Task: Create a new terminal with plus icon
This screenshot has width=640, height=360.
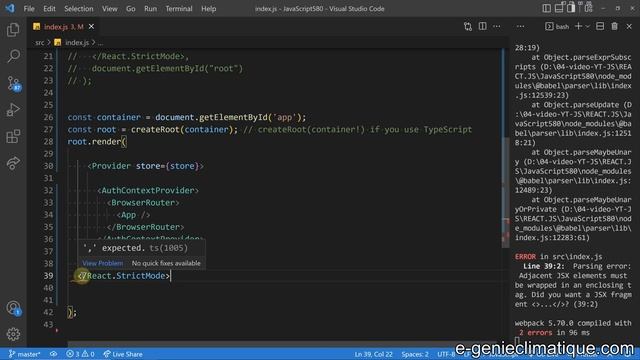Action: point(578,27)
